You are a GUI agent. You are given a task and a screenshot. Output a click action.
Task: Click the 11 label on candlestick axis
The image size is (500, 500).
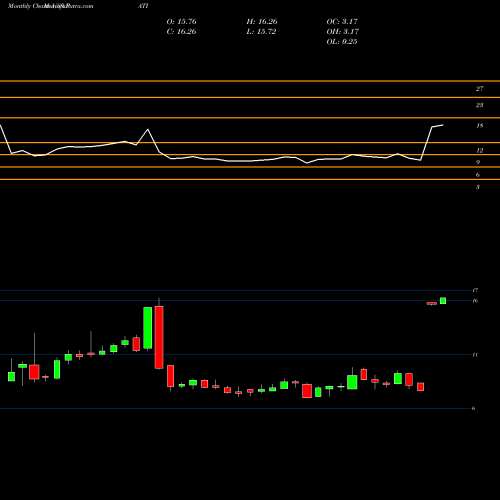tap(475, 355)
